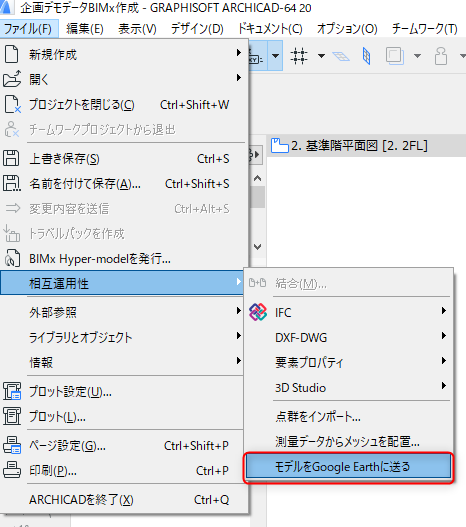Image resolution: width=466 pixels, height=527 pixels.
Task: Click the scroll up arrow beside tab bar
Action: coord(257,178)
